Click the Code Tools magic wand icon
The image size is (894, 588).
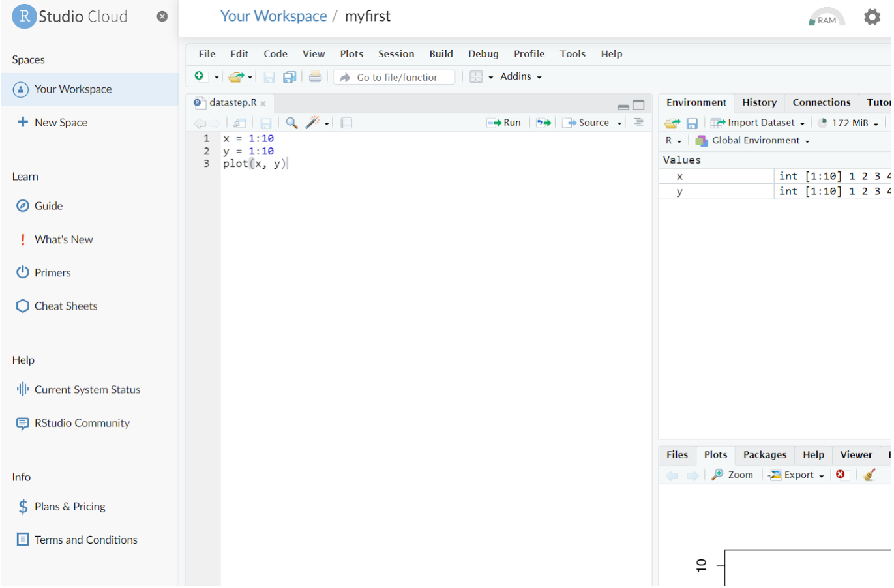(314, 123)
